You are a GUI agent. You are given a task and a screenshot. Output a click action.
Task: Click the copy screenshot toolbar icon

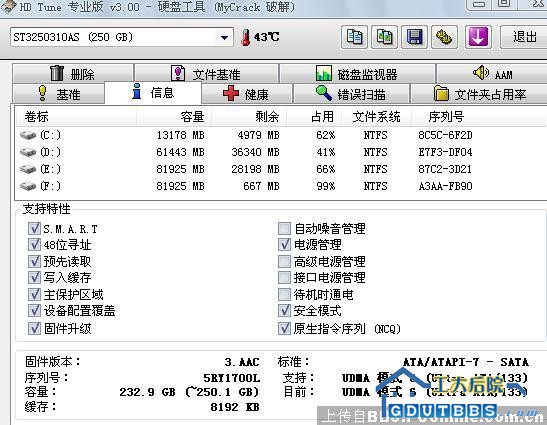tap(384, 37)
